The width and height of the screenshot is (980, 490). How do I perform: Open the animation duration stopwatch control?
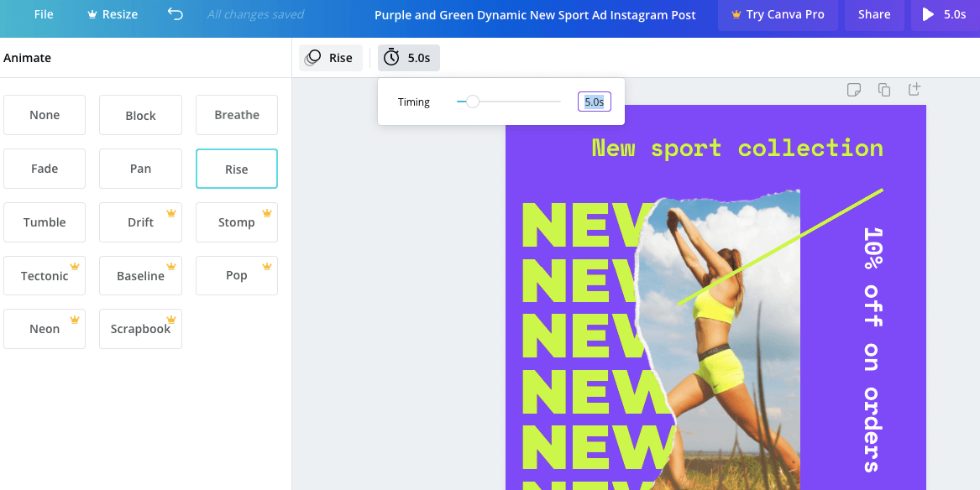pos(408,57)
